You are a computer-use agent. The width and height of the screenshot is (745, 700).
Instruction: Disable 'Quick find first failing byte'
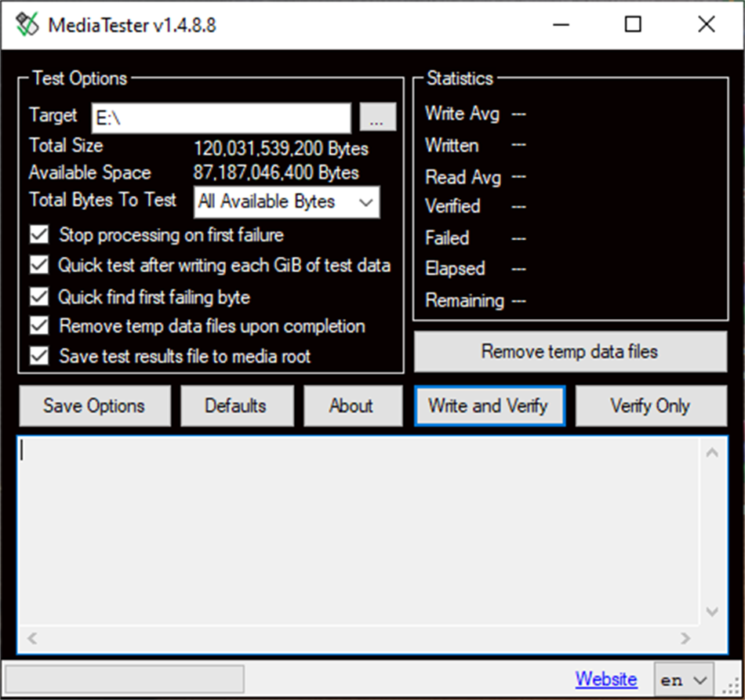[39, 296]
